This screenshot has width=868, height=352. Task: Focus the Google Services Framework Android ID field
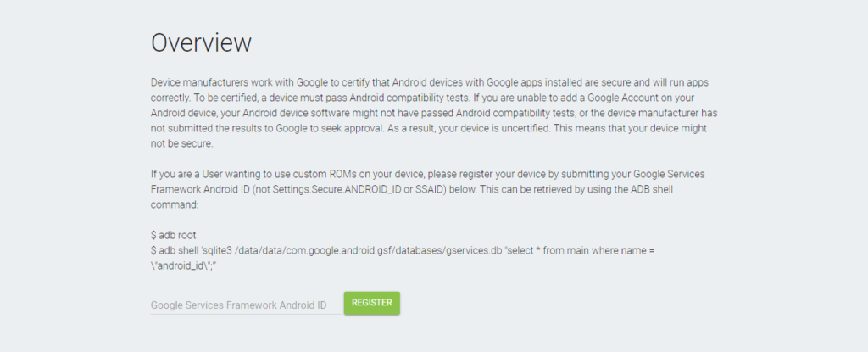245,305
